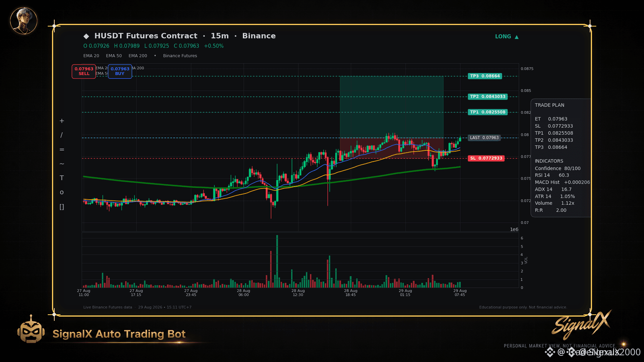
Task: Click the diamond icon before HUSDT title
Action: pyautogui.click(x=86, y=36)
